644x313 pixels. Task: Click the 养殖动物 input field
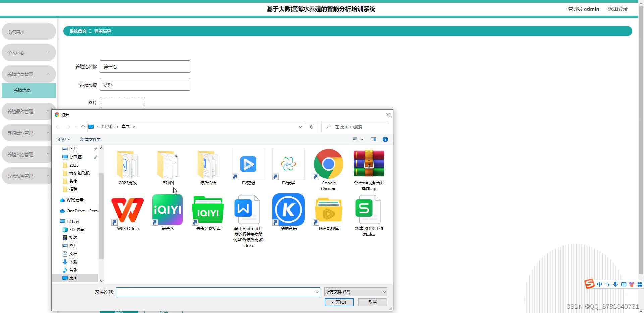point(145,85)
